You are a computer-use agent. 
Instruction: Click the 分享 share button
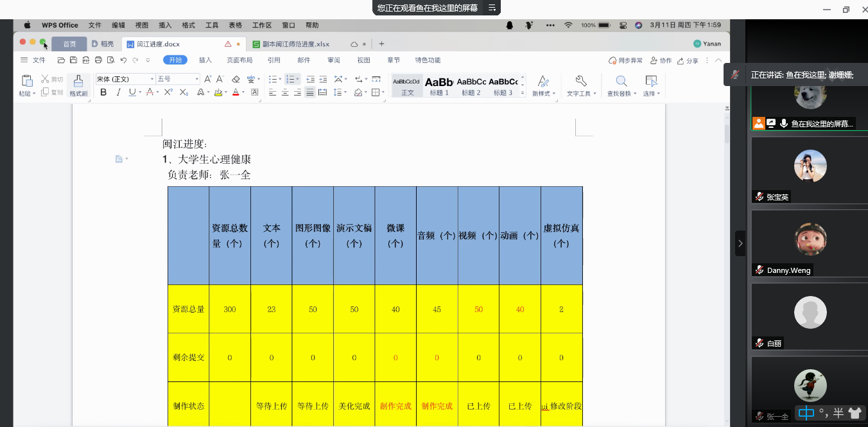click(688, 60)
